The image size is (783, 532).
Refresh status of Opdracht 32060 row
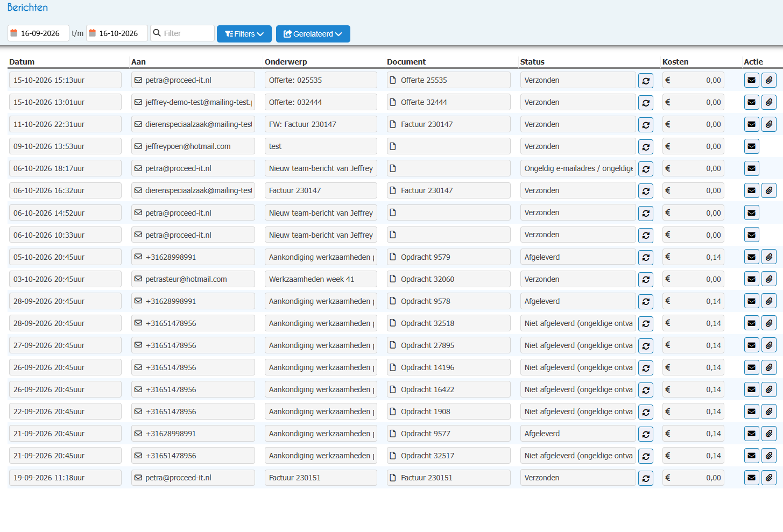point(646,280)
